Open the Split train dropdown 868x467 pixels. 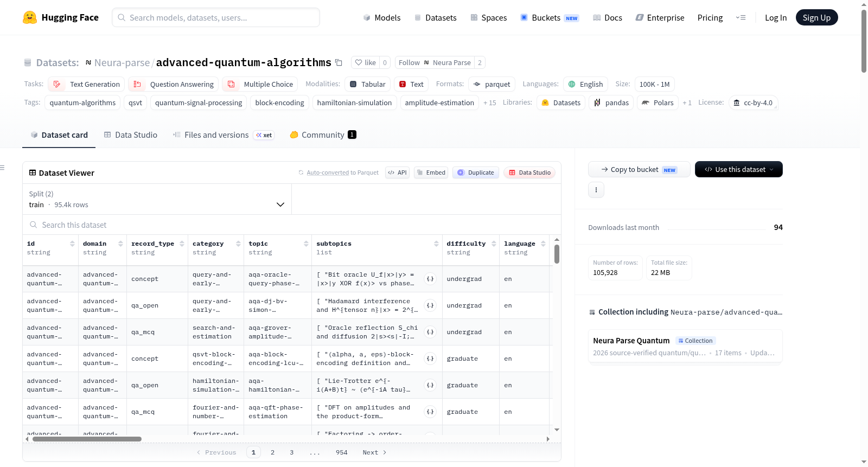(157, 199)
